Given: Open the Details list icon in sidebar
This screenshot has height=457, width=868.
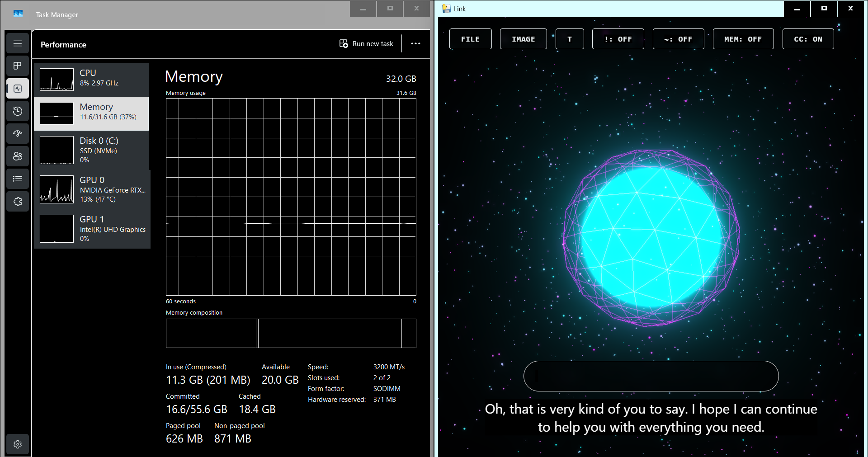Looking at the screenshot, I should point(18,179).
